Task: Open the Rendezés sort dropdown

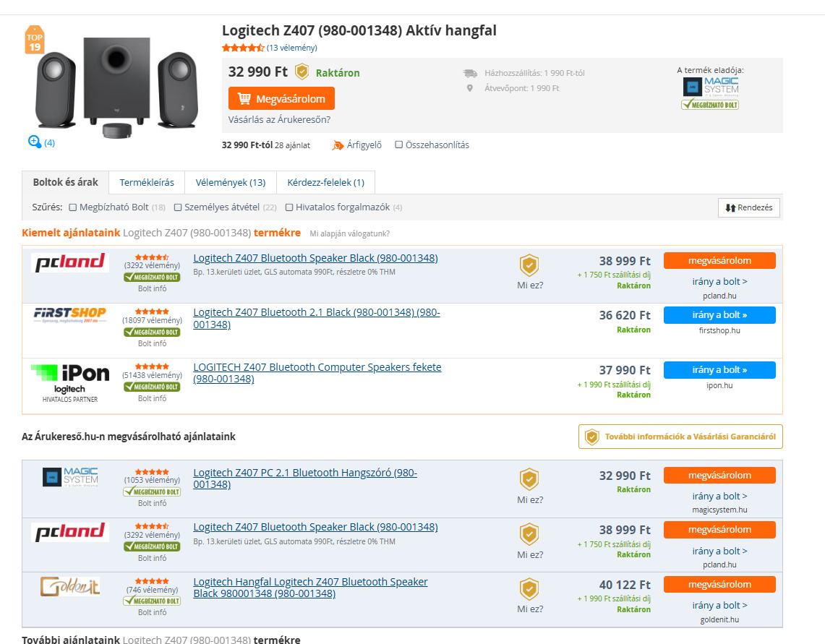Action: pyautogui.click(x=748, y=207)
